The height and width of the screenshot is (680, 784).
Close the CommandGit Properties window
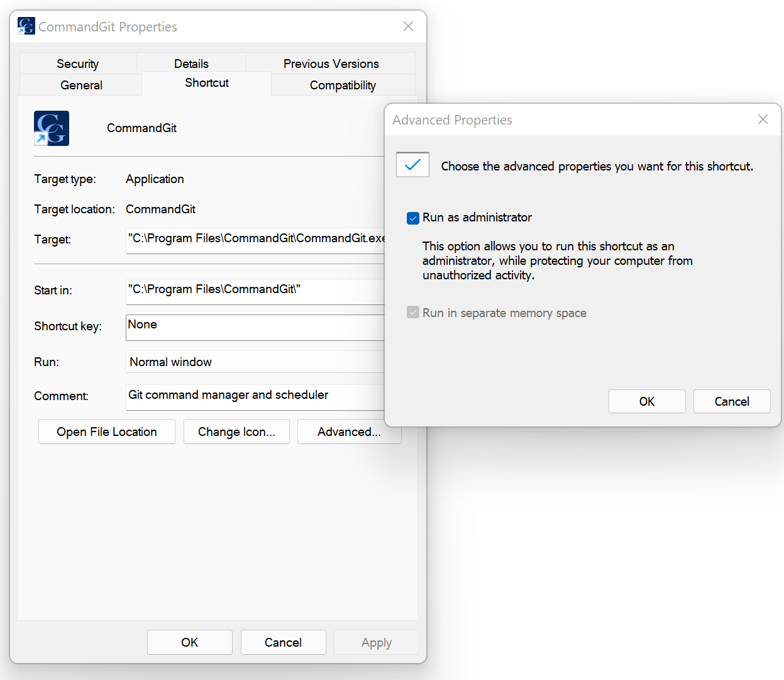pos(408,26)
